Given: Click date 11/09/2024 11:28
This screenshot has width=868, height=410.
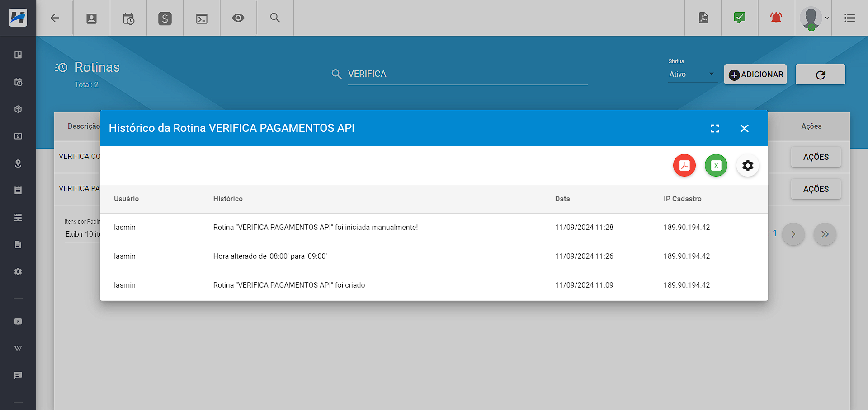Looking at the screenshot, I should click(584, 228).
